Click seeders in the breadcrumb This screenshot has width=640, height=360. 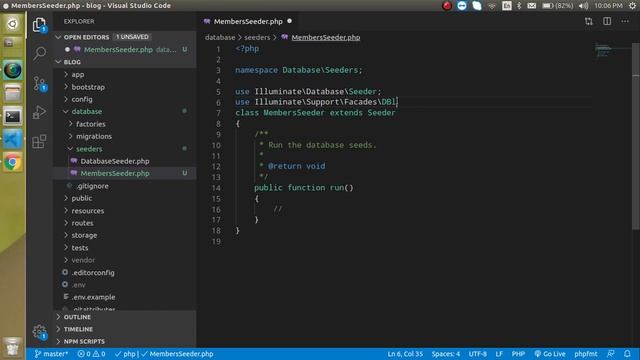click(x=257, y=37)
